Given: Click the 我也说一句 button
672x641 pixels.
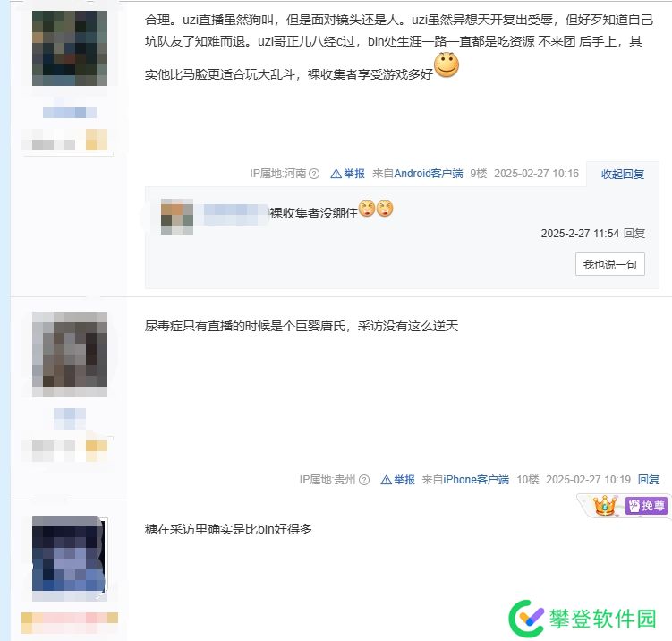Looking at the screenshot, I should click(610, 264).
